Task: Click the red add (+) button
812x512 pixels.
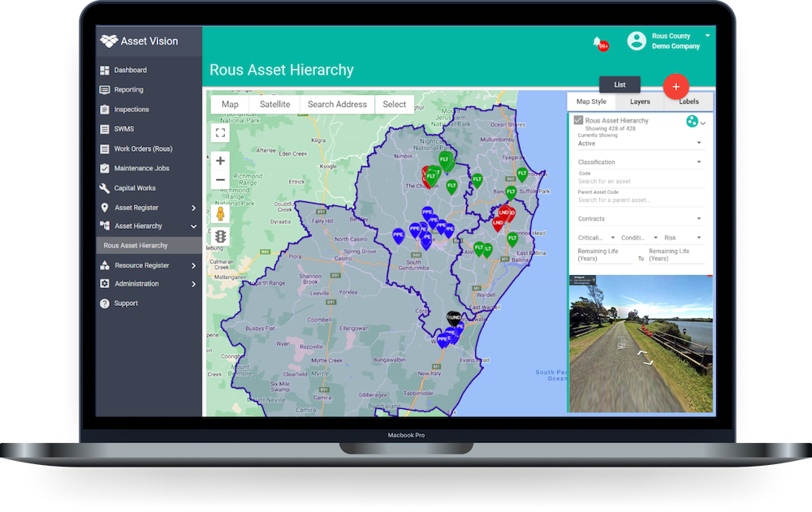Action: tap(676, 87)
